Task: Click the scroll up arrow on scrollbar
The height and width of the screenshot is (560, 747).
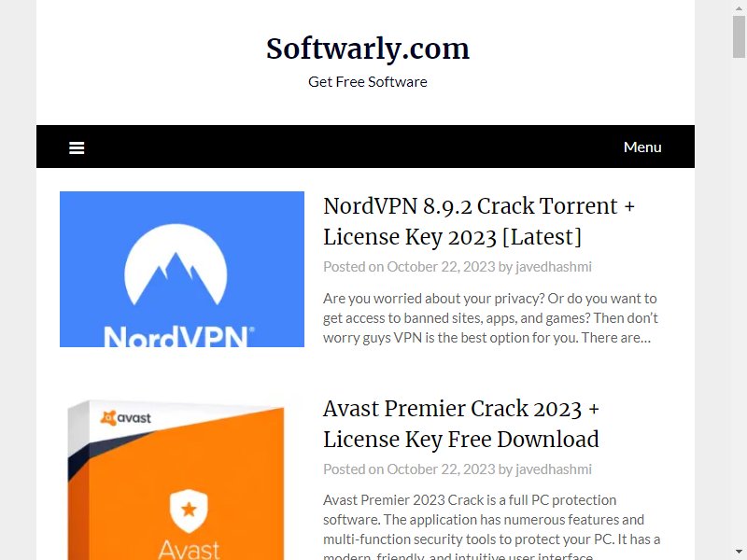Action: [x=739, y=7]
